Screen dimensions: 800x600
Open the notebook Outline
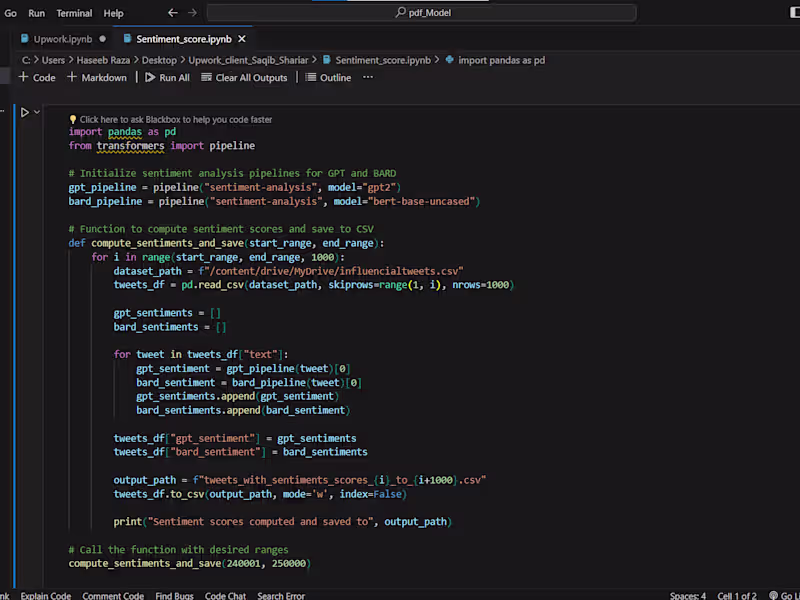tap(328, 77)
